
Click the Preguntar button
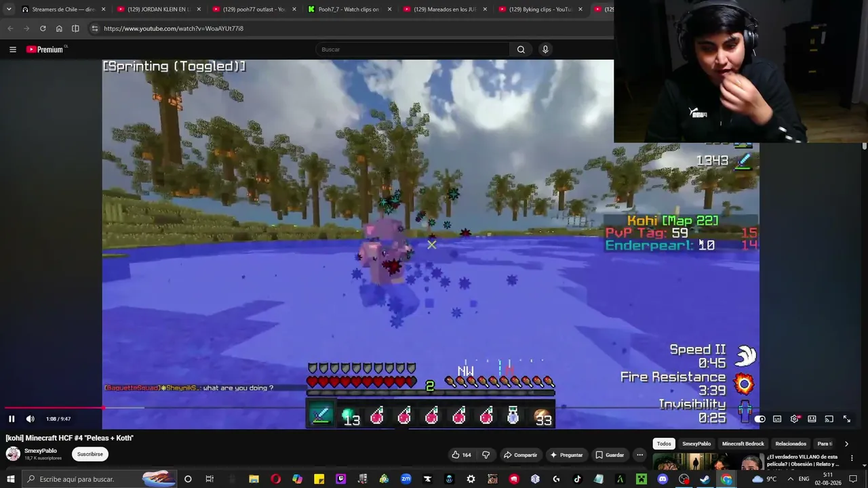click(x=567, y=455)
